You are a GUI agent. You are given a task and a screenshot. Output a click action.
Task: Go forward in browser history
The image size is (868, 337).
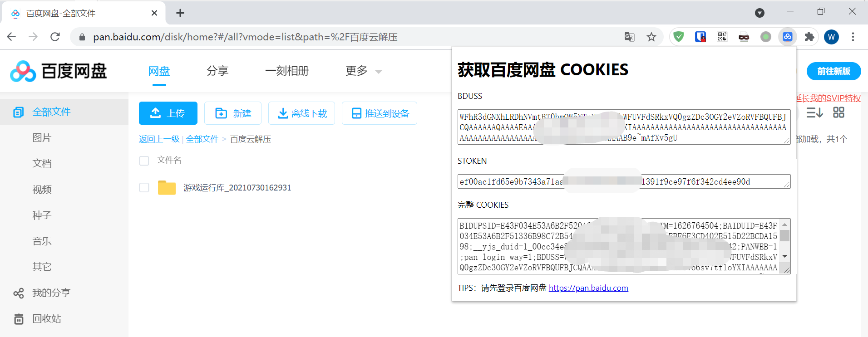(33, 37)
